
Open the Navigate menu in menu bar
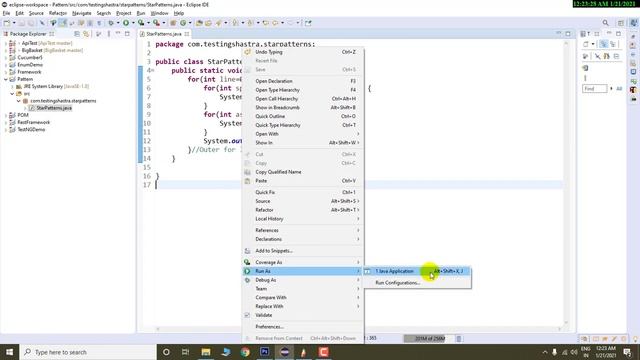[x=82, y=13]
